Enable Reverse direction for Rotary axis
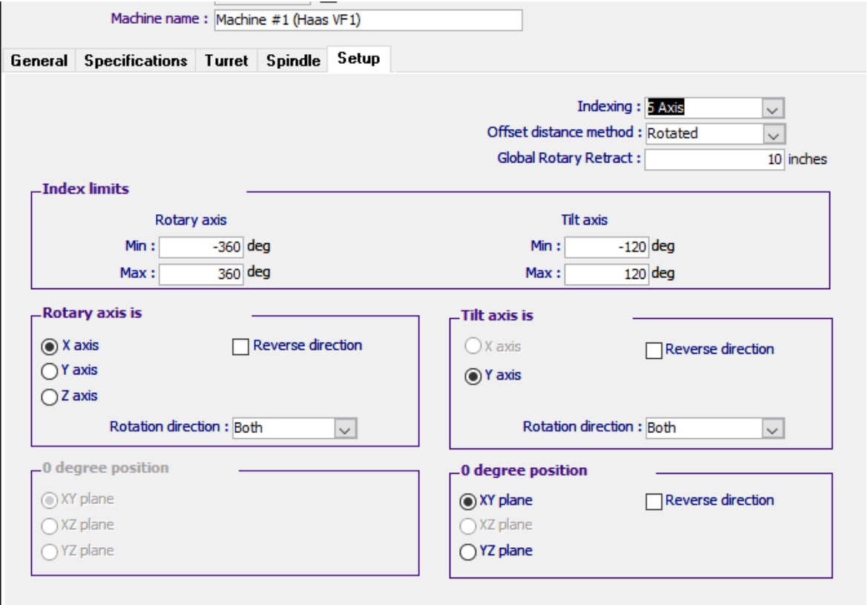Screen dimensions: 868x605 click(240, 346)
